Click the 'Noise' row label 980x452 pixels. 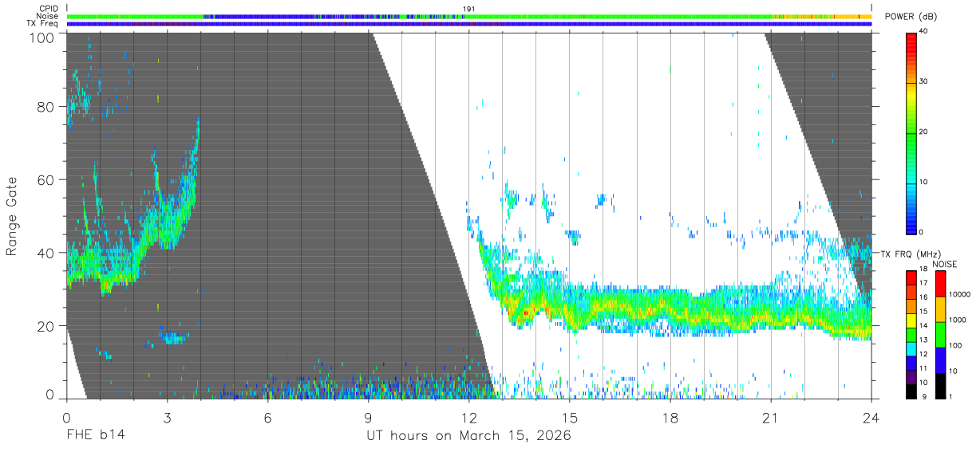pyautogui.click(x=48, y=16)
